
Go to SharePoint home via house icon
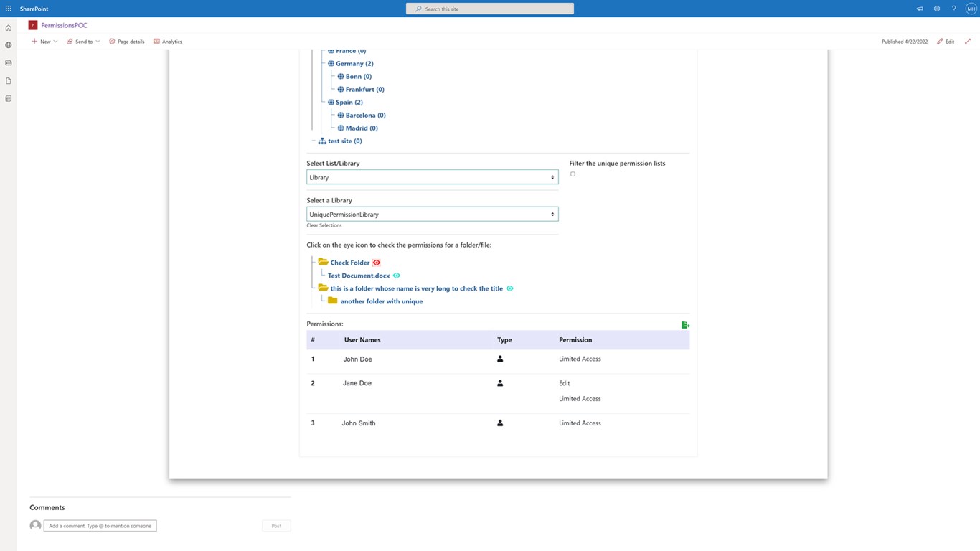click(9, 28)
